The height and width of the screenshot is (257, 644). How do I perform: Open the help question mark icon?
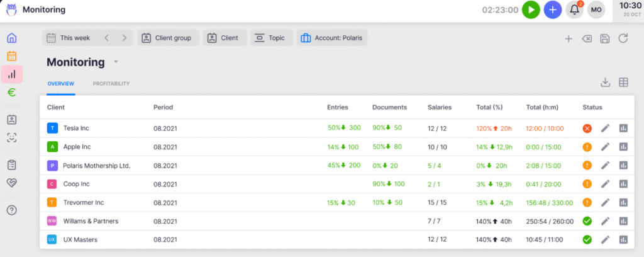(12, 210)
